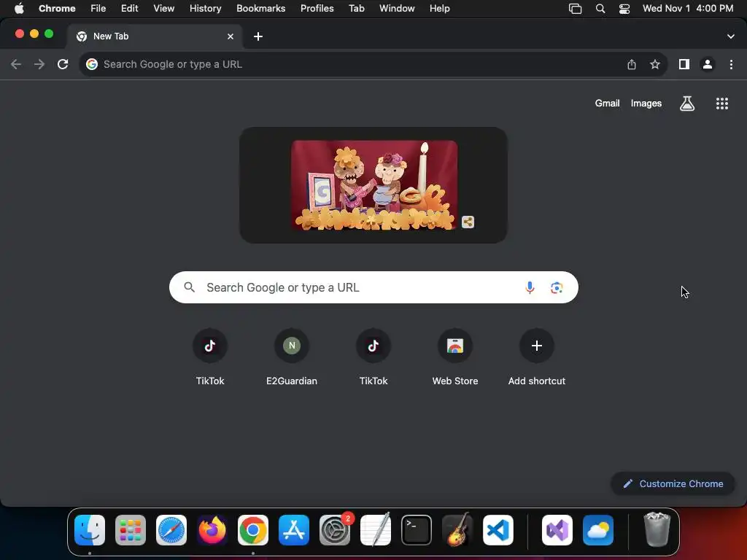
Task: Open Visual Studio purple icon in dock
Action: (557, 530)
